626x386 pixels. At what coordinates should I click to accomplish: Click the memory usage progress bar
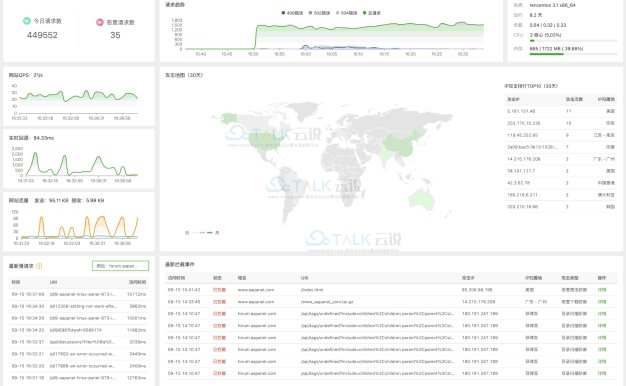(573, 54)
